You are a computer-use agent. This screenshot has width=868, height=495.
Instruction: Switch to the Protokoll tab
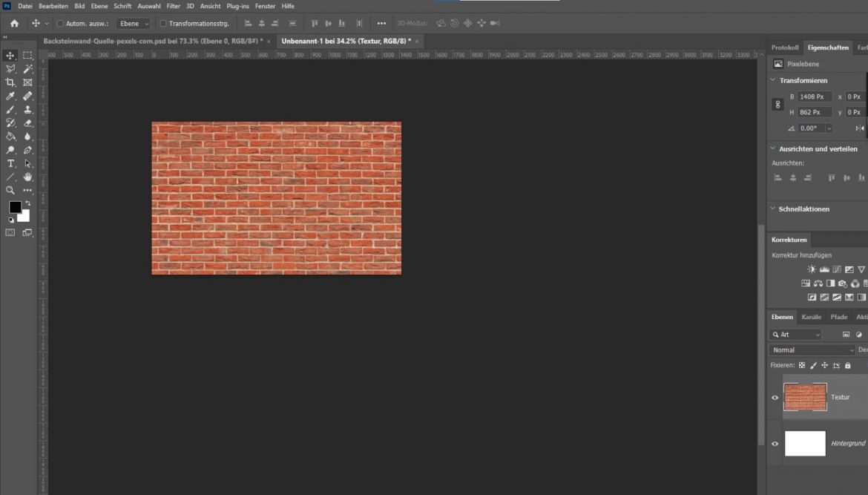coord(784,47)
